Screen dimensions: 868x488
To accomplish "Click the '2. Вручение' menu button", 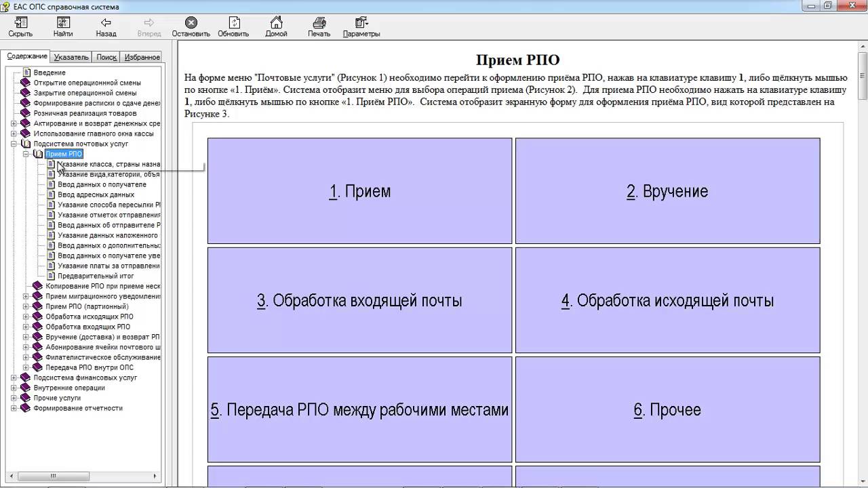I will tap(667, 191).
